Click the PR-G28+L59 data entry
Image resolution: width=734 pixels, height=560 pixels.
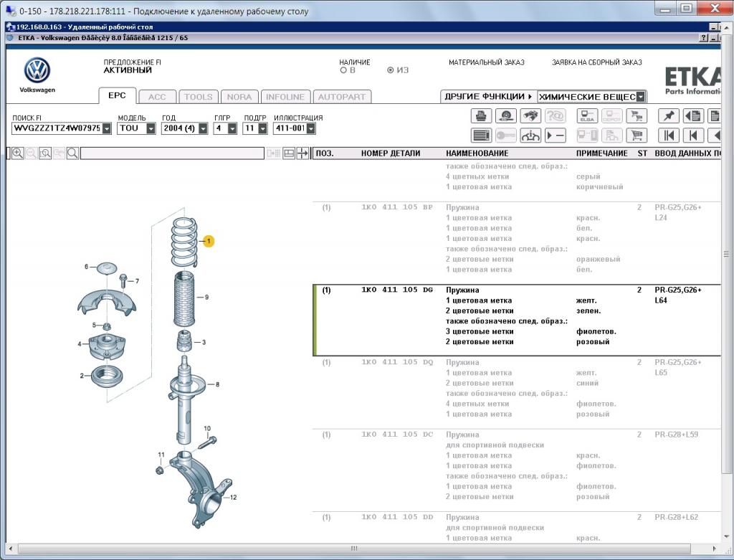(676, 434)
